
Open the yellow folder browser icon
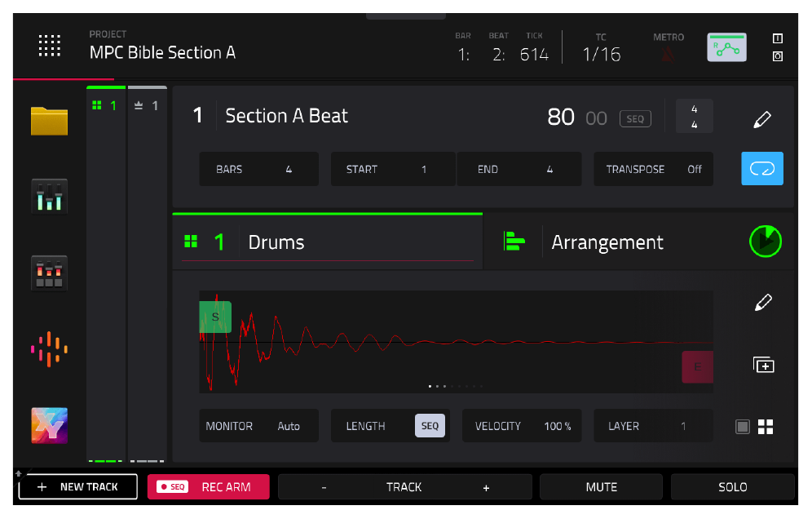[49, 121]
